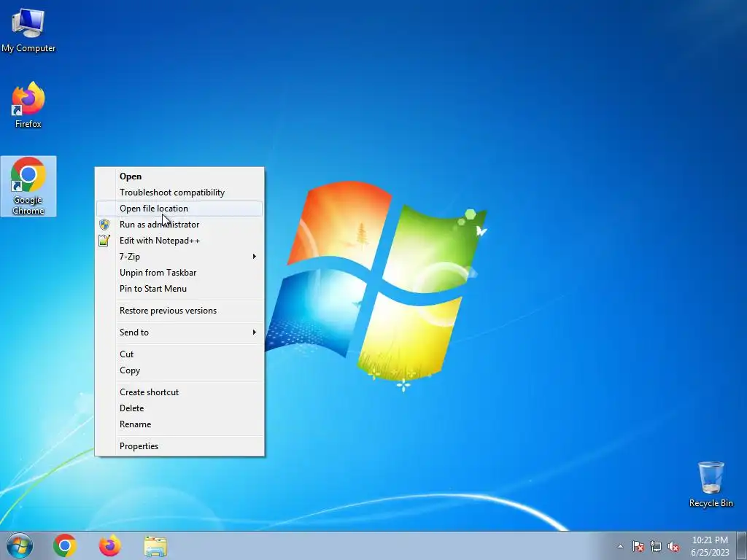Open Action Center flag tray icon
747x560 pixels.
click(x=638, y=546)
